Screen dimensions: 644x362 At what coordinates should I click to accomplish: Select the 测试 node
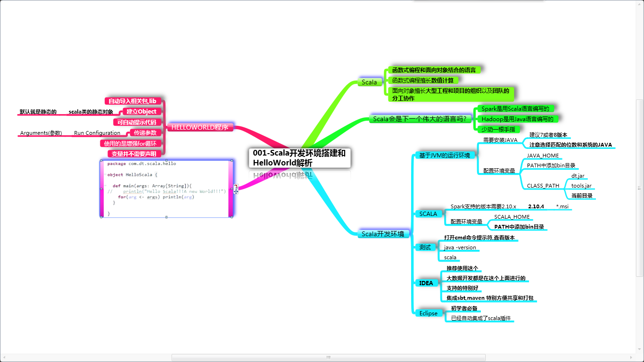click(425, 247)
